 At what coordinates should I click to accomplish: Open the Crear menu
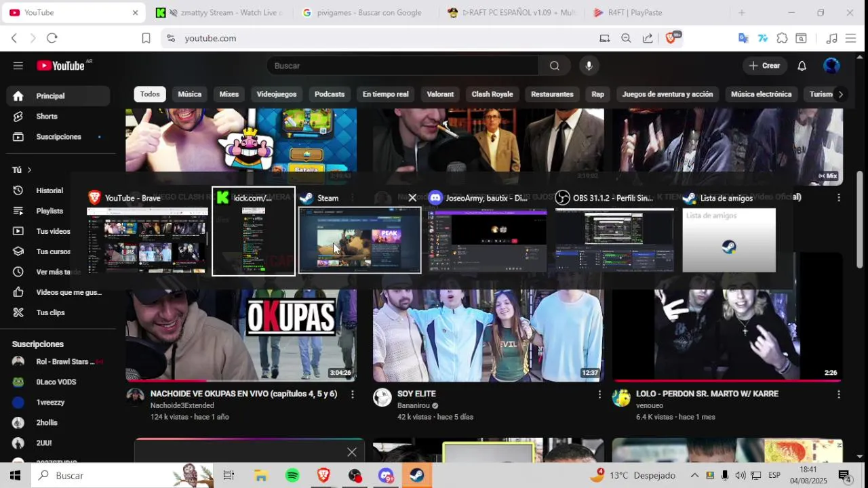pos(764,66)
